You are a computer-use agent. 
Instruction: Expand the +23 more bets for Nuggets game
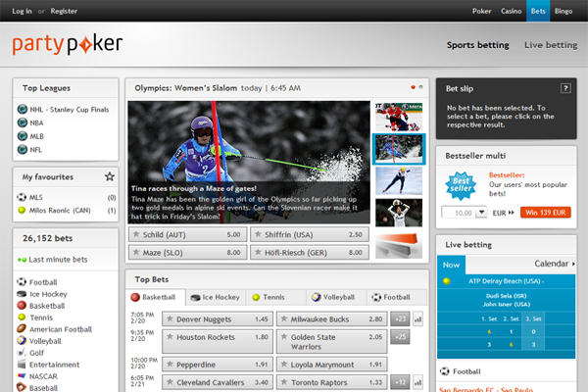pyautogui.click(x=400, y=318)
